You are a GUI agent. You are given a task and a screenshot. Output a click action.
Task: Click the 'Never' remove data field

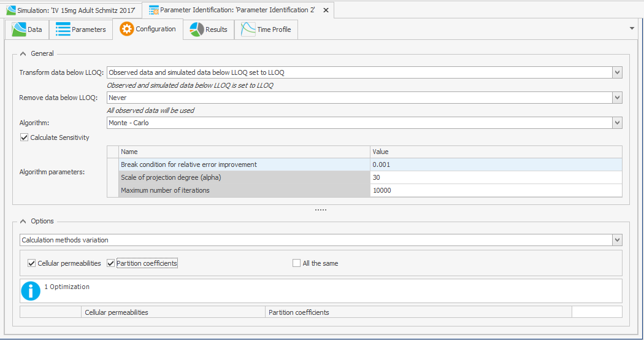tap(360, 98)
